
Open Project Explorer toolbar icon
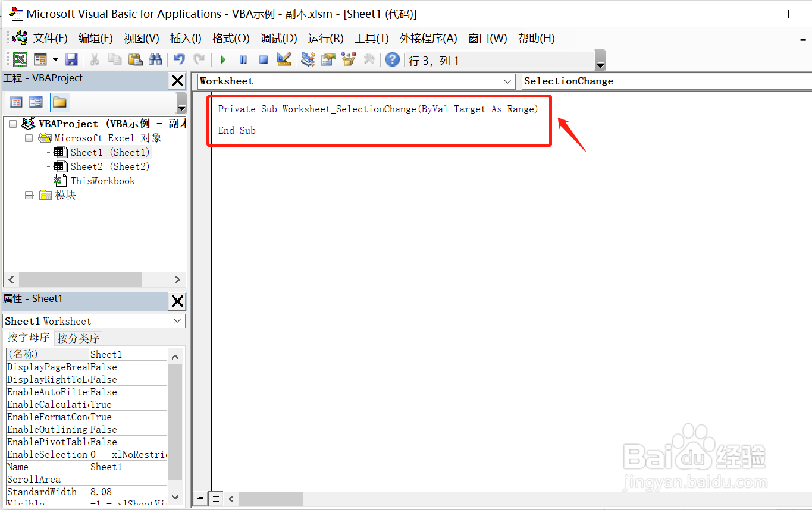tap(308, 59)
